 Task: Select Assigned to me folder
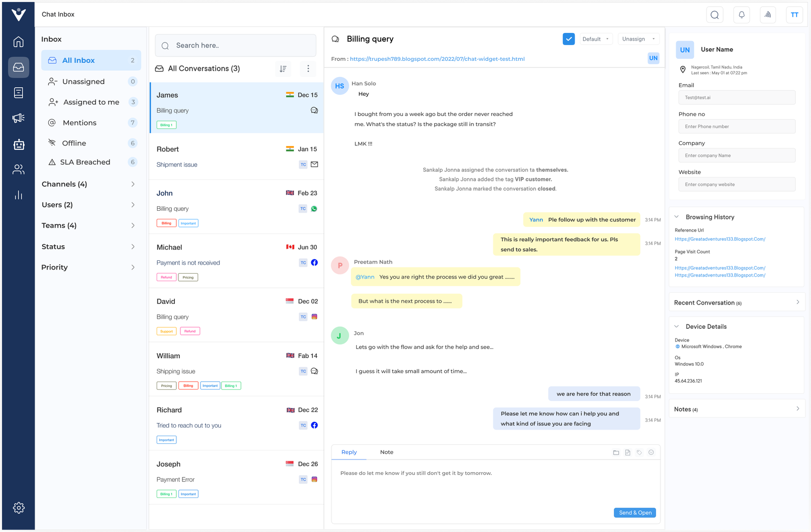(91, 102)
